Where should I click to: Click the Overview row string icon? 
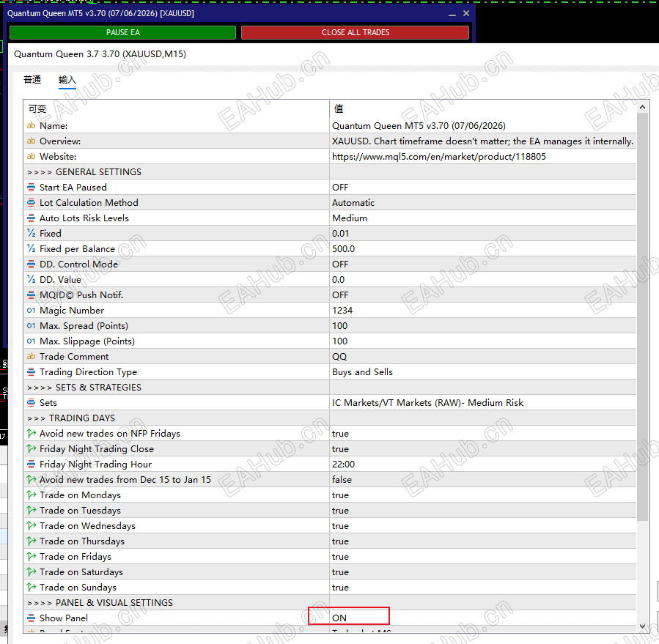click(x=31, y=141)
